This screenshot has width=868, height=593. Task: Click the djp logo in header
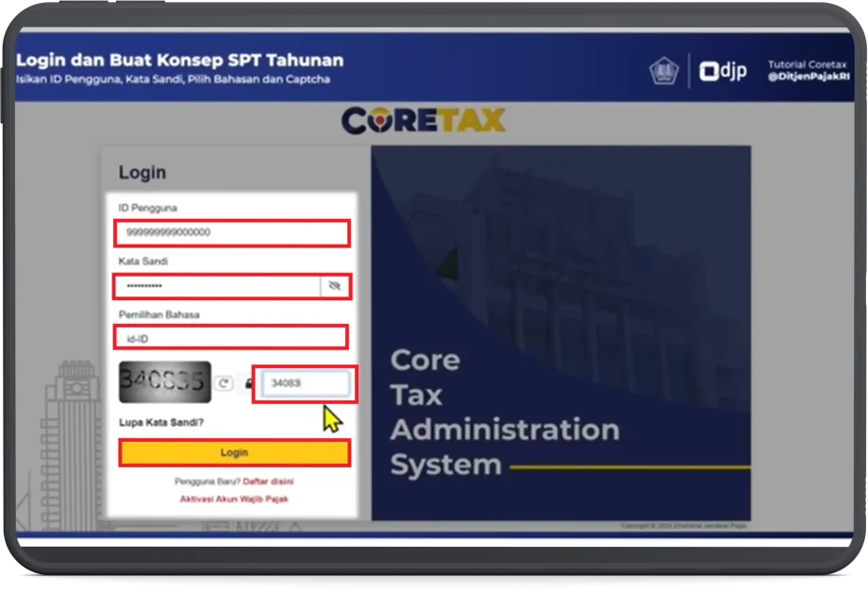(723, 71)
